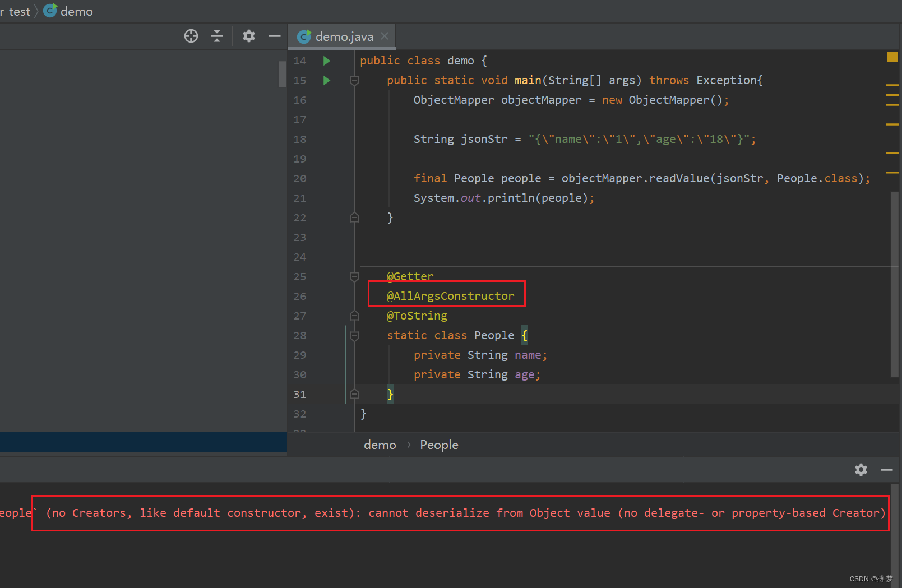Click the locate/select opened file target icon
The image size is (902, 588).
(x=191, y=36)
